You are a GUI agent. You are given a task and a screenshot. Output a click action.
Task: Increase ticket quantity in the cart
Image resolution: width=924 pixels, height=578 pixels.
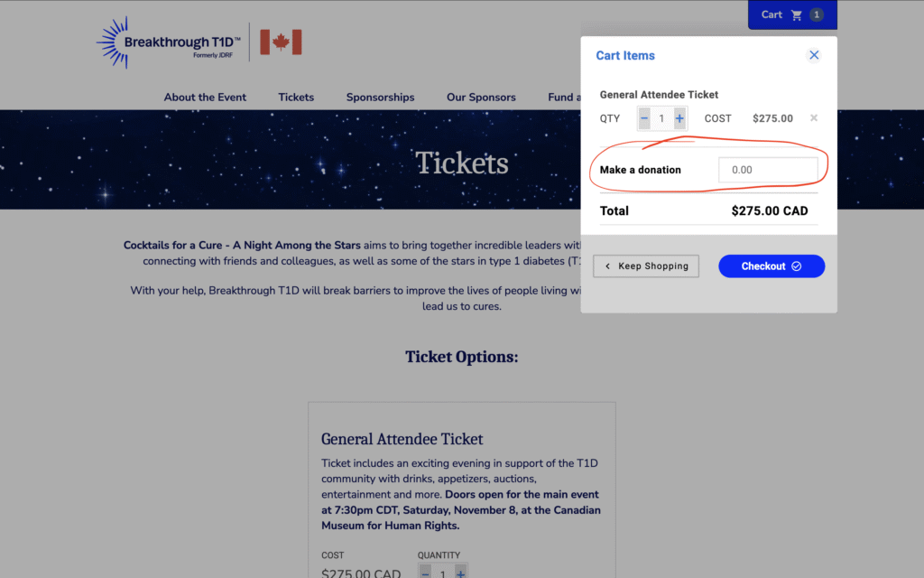pos(679,118)
